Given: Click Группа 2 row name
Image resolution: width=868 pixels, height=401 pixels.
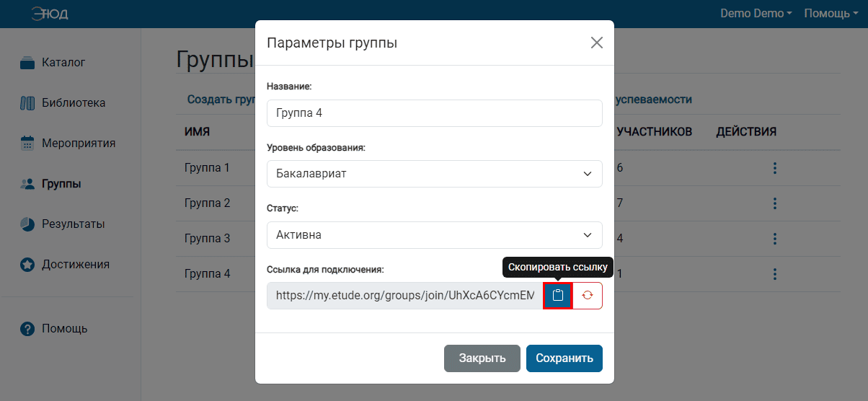Looking at the screenshot, I should pyautogui.click(x=207, y=203).
